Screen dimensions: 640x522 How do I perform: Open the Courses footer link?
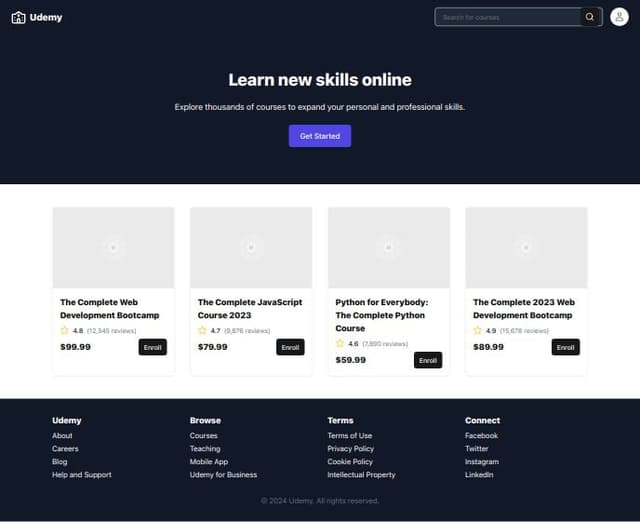point(204,435)
